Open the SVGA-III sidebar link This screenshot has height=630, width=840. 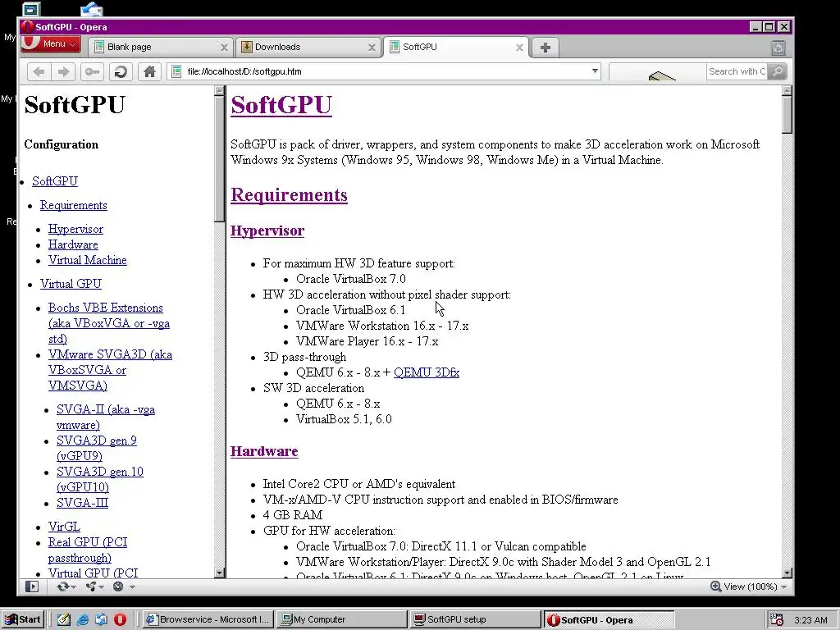(82, 503)
